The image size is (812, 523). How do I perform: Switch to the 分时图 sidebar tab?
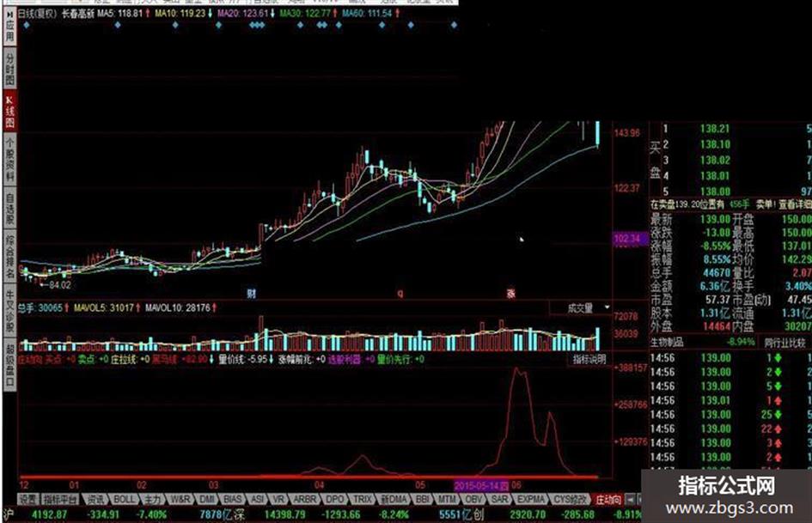click(9, 69)
